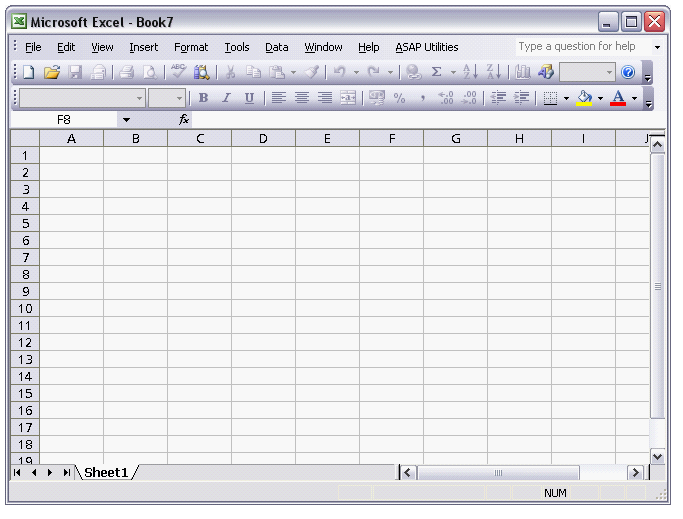Screen dimensions: 683x519
Task: Click the Insert Hyperlink globe icon
Action: 413,72
